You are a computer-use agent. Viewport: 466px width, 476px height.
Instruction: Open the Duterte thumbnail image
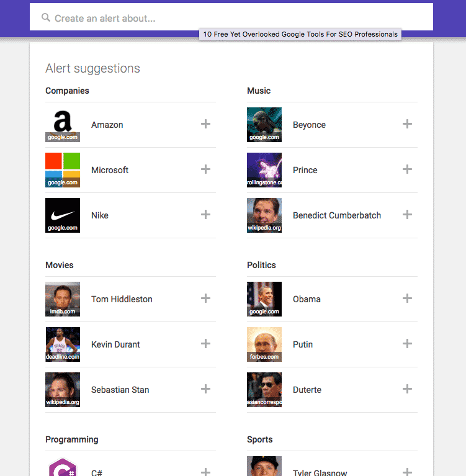pos(264,390)
